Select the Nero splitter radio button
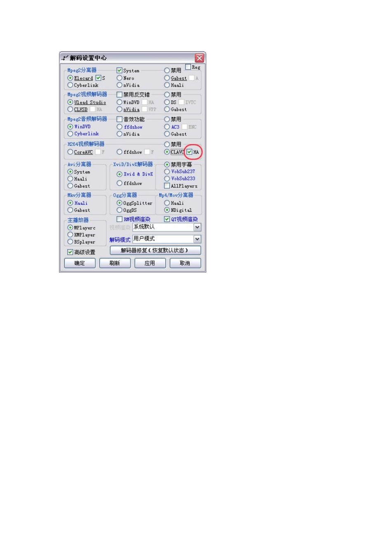Viewport: 392px width, 555px height. (x=119, y=78)
